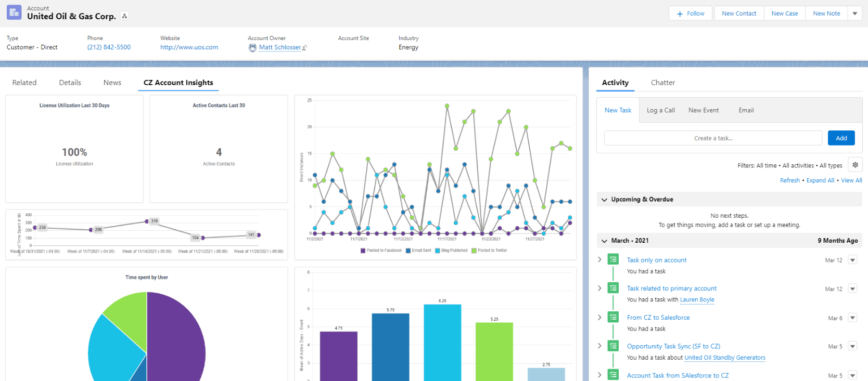Collapse the March 2021 section
Image resolution: width=868 pixels, height=381 pixels.
click(x=604, y=241)
